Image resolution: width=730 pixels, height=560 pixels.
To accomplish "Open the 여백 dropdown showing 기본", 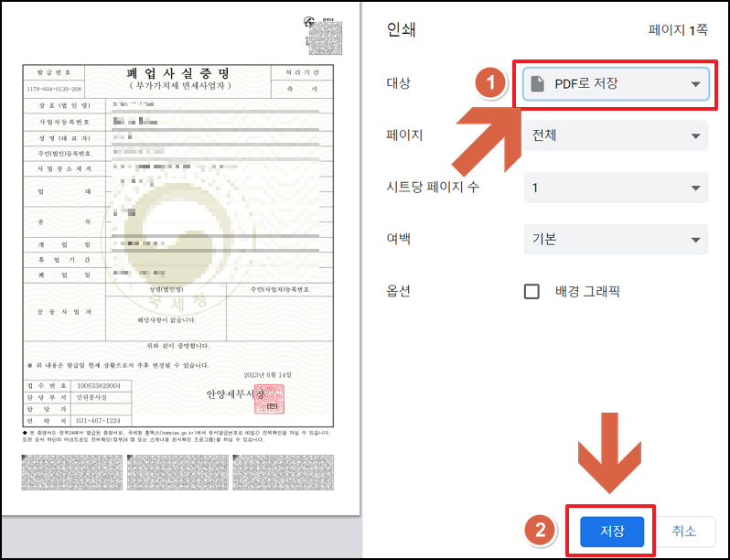I will (616, 239).
